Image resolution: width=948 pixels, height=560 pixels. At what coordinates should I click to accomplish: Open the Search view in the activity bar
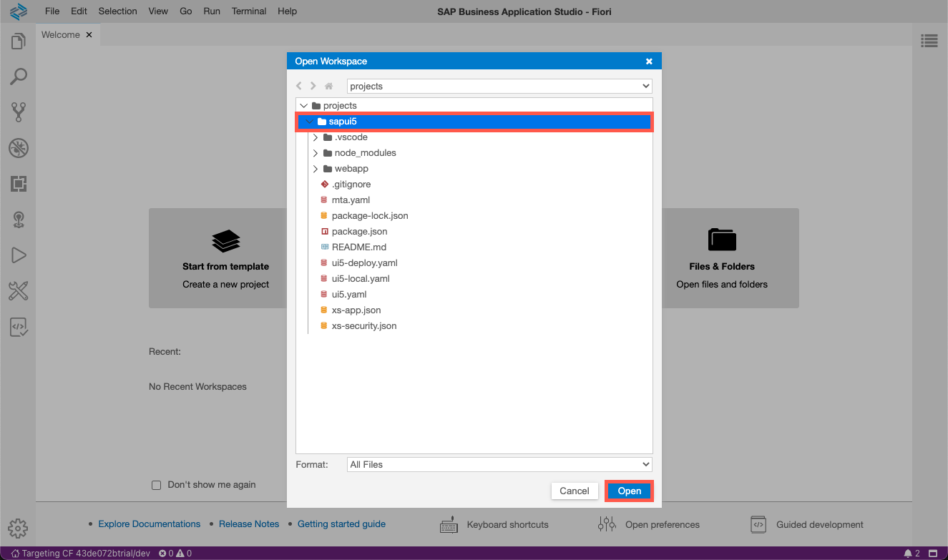[18, 77]
